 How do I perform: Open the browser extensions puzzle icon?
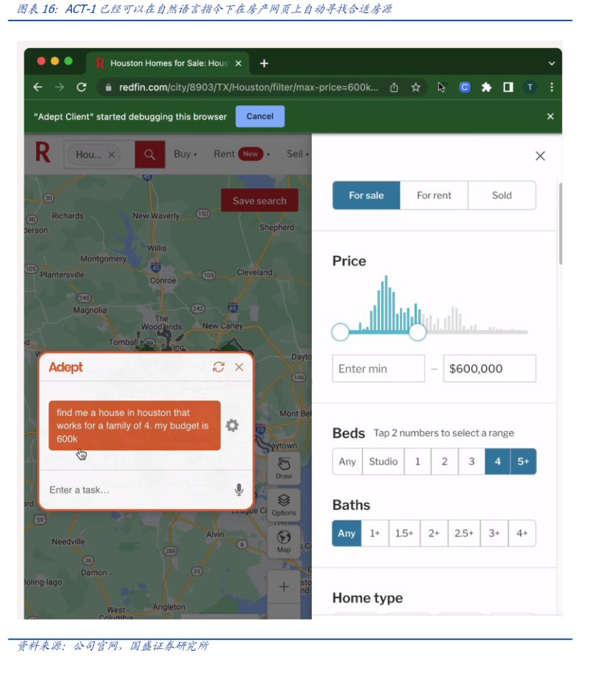(486, 87)
